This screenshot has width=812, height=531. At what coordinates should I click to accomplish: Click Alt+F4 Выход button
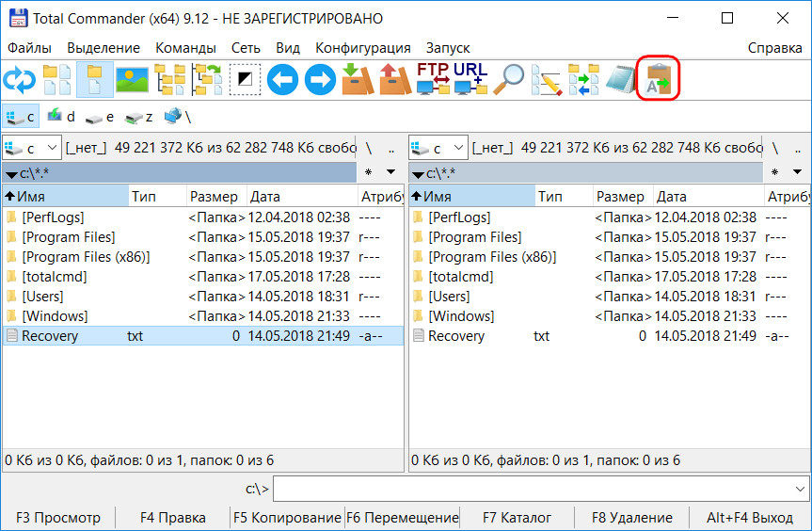click(750, 518)
